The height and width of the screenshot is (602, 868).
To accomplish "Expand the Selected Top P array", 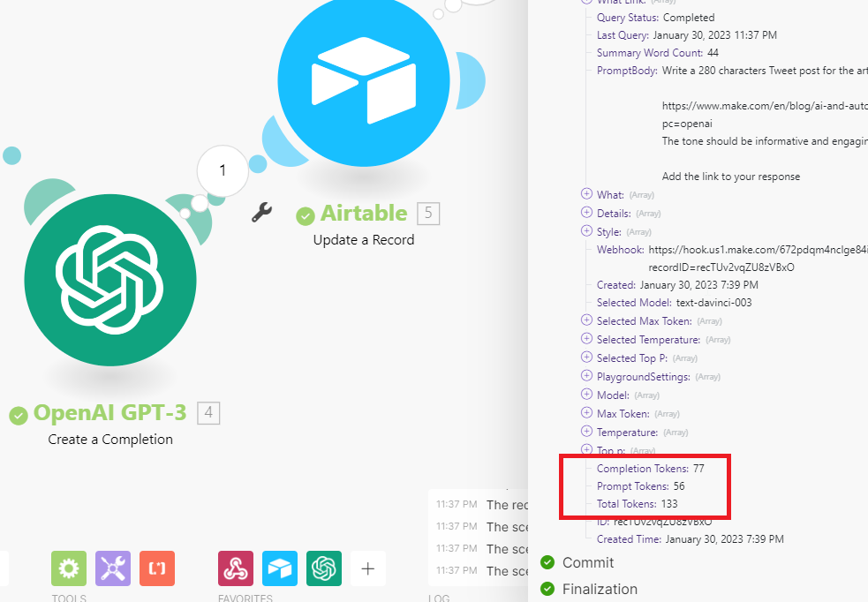I will (x=587, y=357).
